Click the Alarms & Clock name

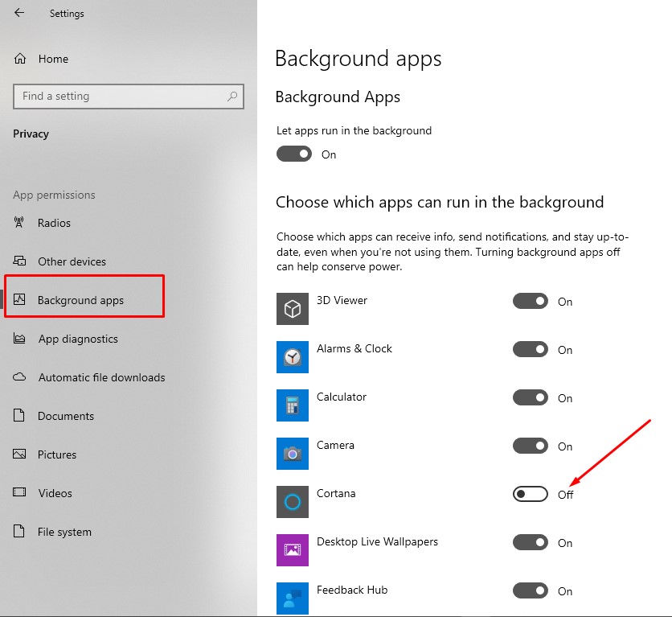354,348
